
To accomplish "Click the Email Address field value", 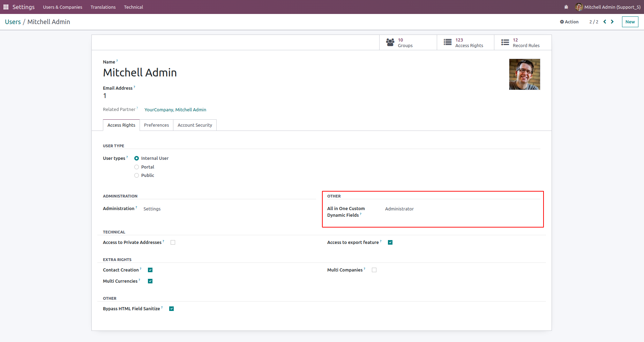I will [x=105, y=96].
